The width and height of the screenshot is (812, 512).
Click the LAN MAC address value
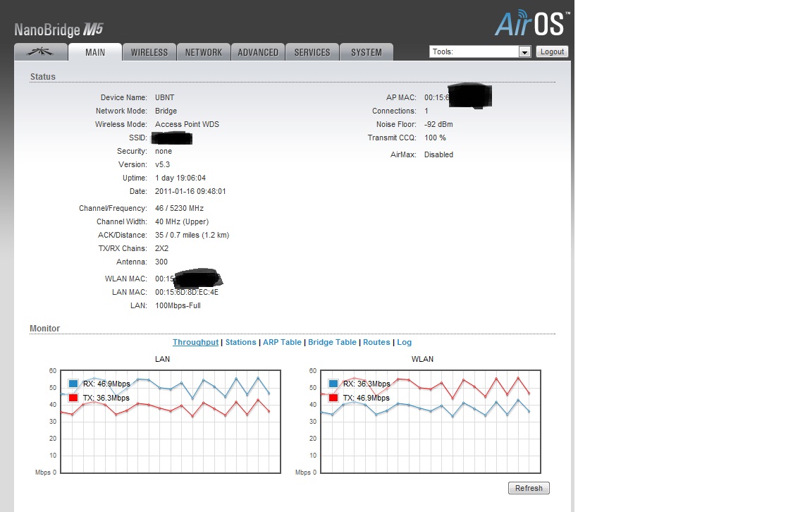pyautogui.click(x=186, y=292)
